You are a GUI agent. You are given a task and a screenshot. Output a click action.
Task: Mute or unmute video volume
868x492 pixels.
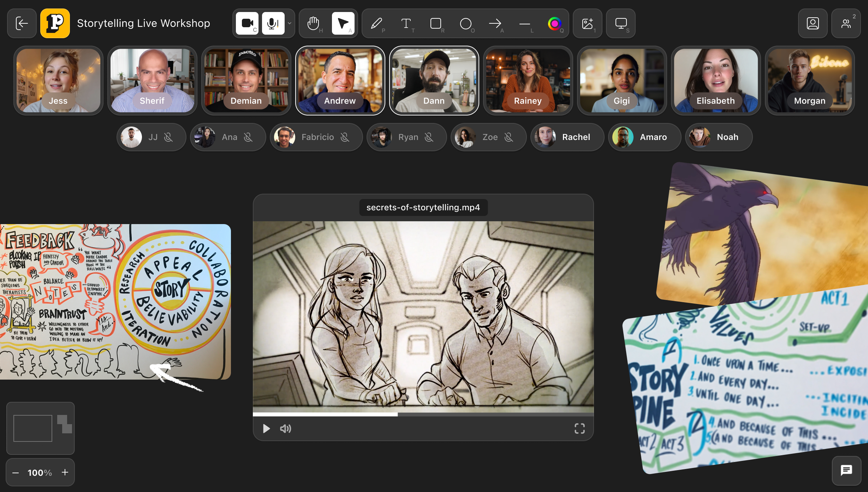(285, 429)
